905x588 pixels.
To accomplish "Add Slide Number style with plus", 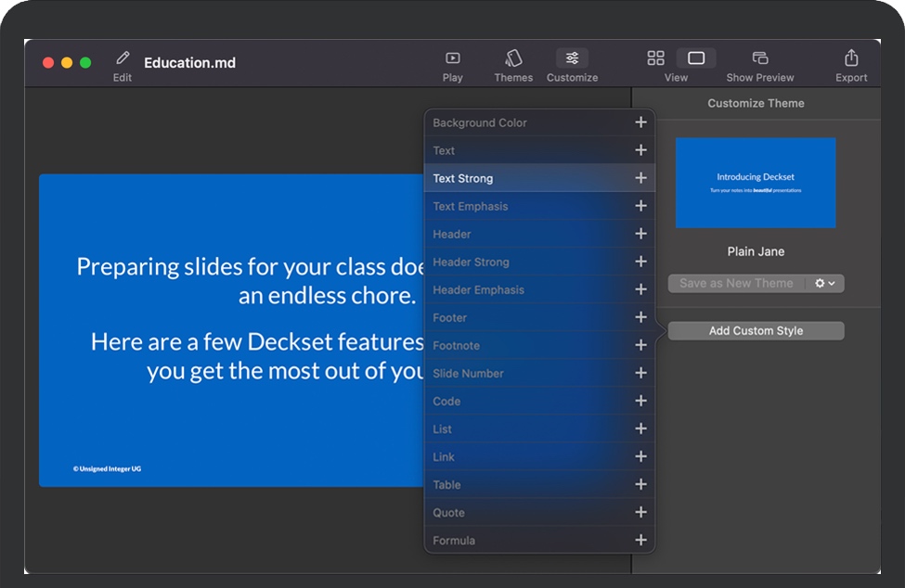I will (640, 373).
